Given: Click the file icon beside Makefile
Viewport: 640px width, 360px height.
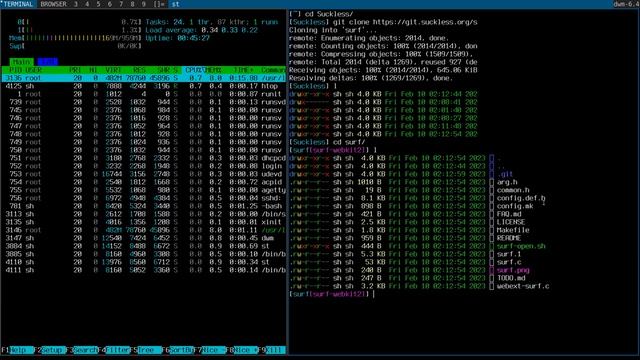Looking at the screenshot, I should [491, 230].
